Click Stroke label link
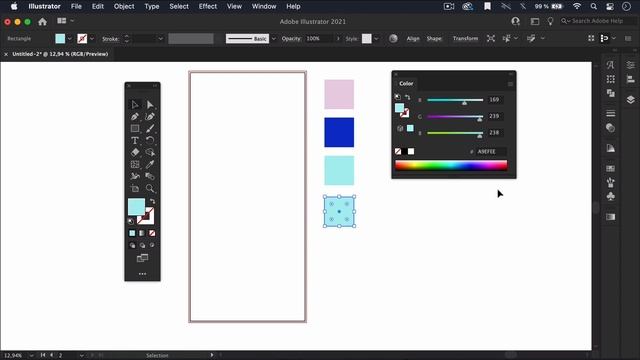This screenshot has height=360, width=640. click(x=110, y=39)
